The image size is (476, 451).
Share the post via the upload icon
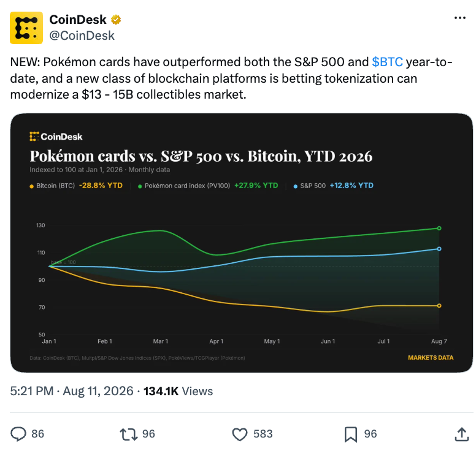coord(462,434)
